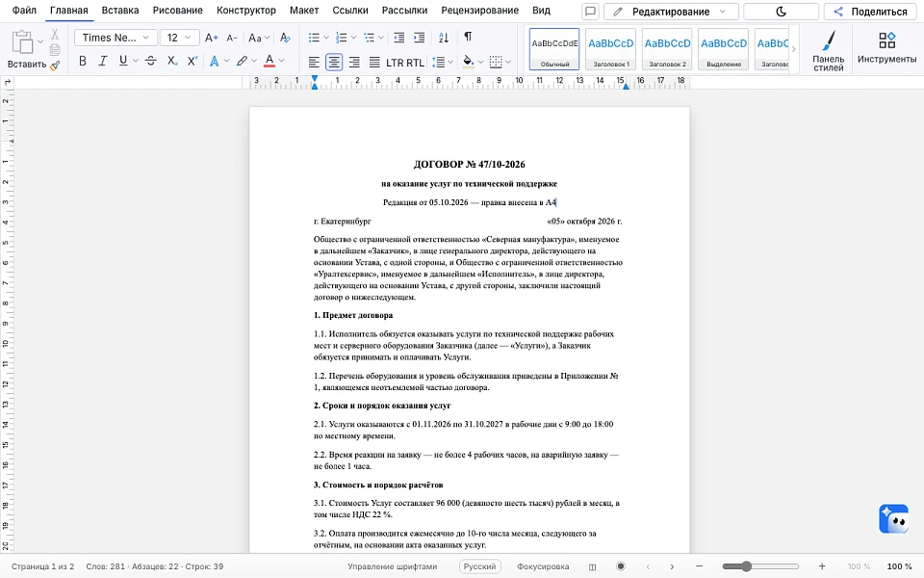Switch to the Рецензирование tab

click(x=479, y=10)
